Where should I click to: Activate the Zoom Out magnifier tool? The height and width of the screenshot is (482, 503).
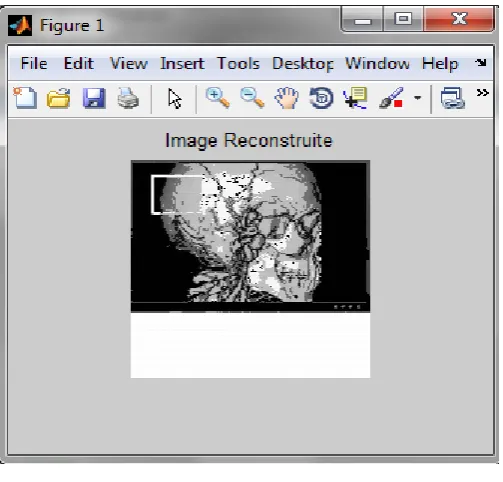click(252, 98)
